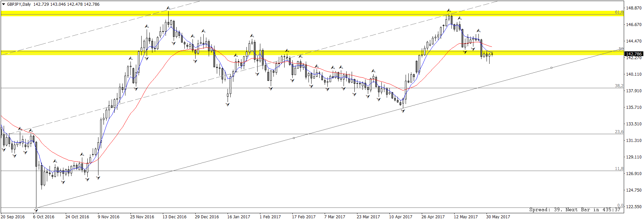Viewport: 644px width, 221px height.
Task: Click the Spread and Next Bar status text
Action: coord(575,210)
